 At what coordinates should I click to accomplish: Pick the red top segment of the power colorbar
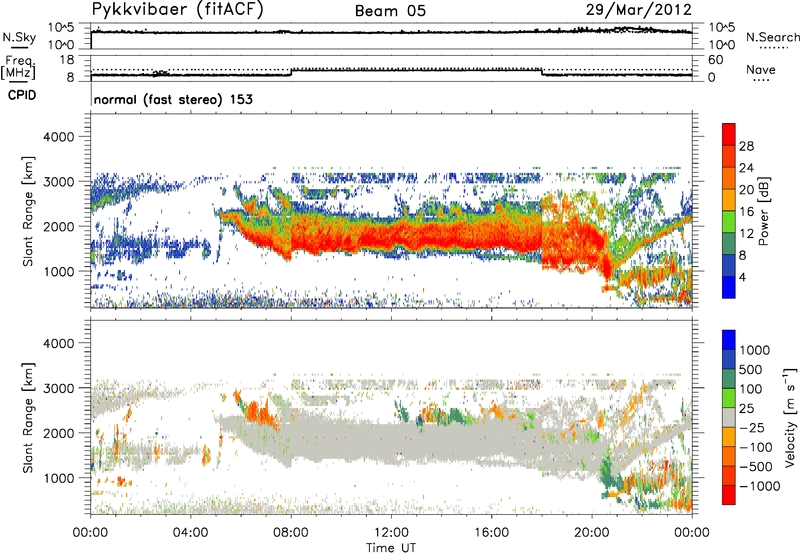pos(729,134)
